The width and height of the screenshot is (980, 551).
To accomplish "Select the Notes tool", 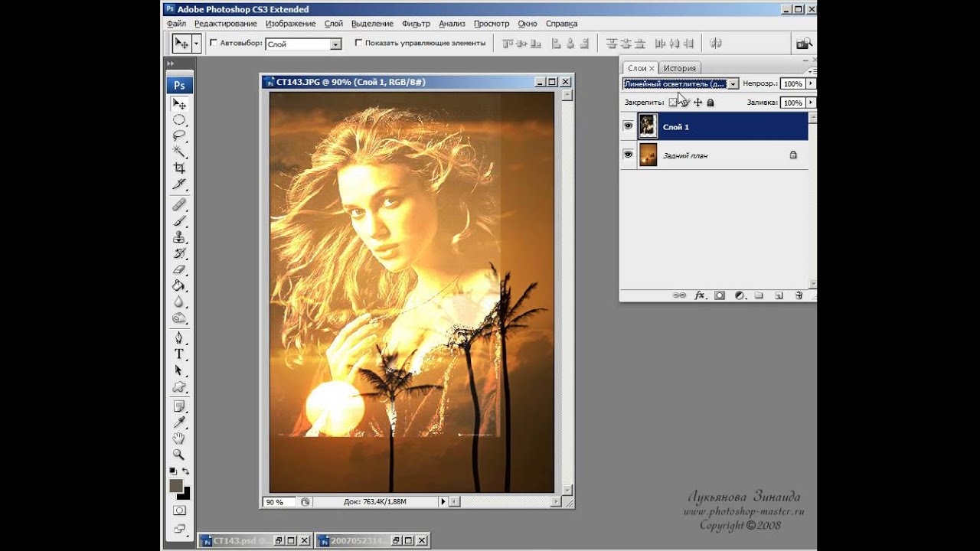I will 179,406.
